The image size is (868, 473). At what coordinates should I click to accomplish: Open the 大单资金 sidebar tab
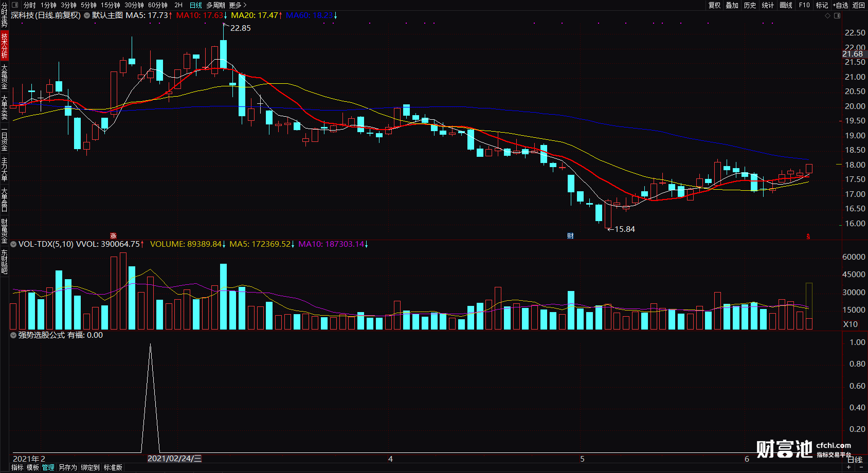coord(4,76)
